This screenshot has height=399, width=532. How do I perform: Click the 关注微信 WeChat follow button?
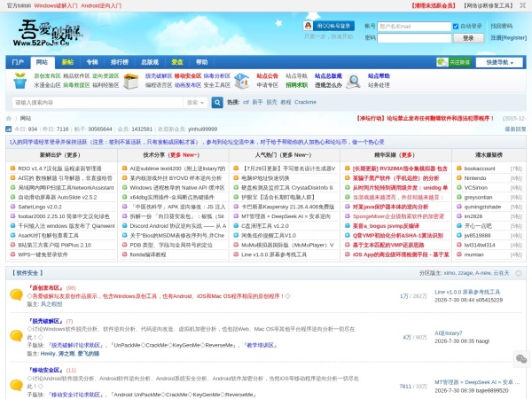[454, 62]
